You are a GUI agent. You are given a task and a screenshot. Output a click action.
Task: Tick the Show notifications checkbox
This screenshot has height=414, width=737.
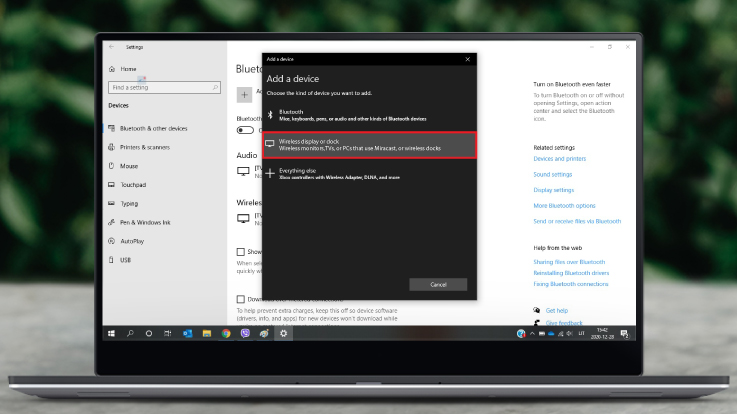click(241, 252)
